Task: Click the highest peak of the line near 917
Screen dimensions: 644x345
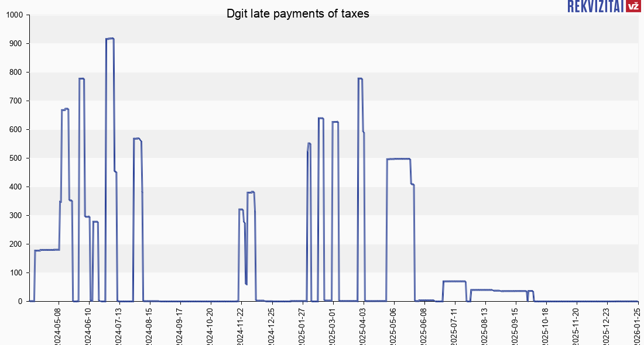Action: [109, 39]
